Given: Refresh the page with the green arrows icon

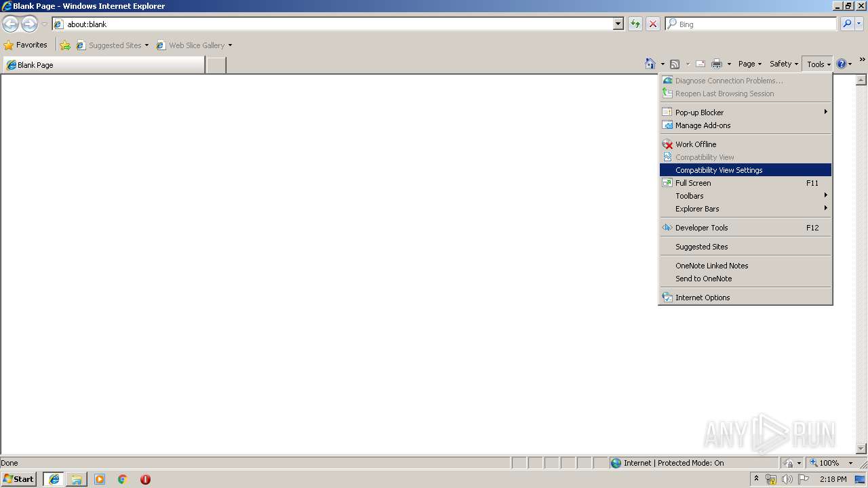Looking at the screenshot, I should (635, 24).
